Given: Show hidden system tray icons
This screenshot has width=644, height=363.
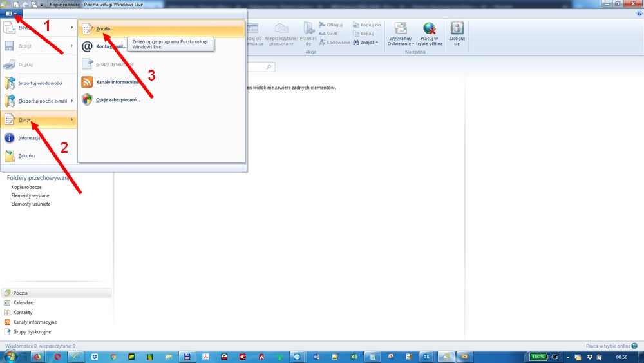Looking at the screenshot, I should point(568,357).
